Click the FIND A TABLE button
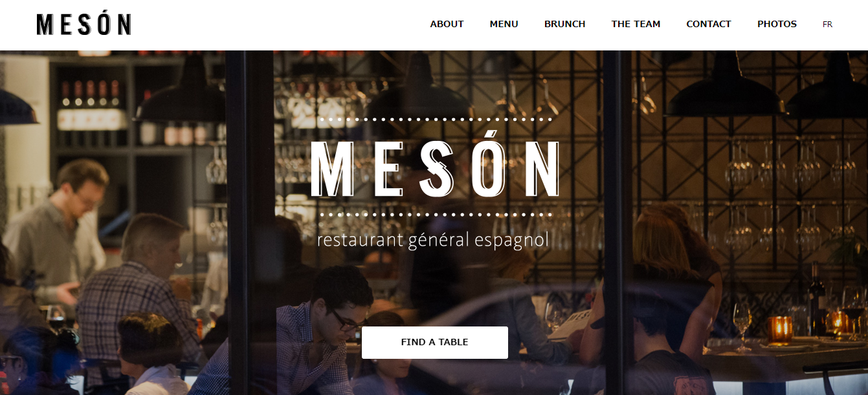 [434, 342]
